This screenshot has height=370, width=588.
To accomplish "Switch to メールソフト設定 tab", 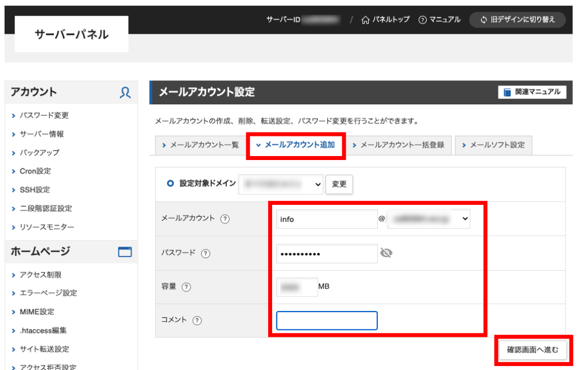I will click(x=493, y=145).
